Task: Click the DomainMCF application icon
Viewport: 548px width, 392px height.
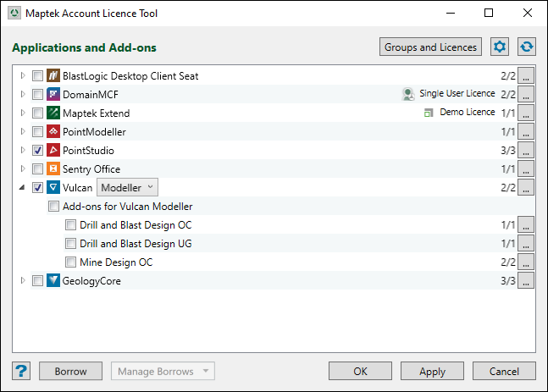Action: [x=53, y=95]
